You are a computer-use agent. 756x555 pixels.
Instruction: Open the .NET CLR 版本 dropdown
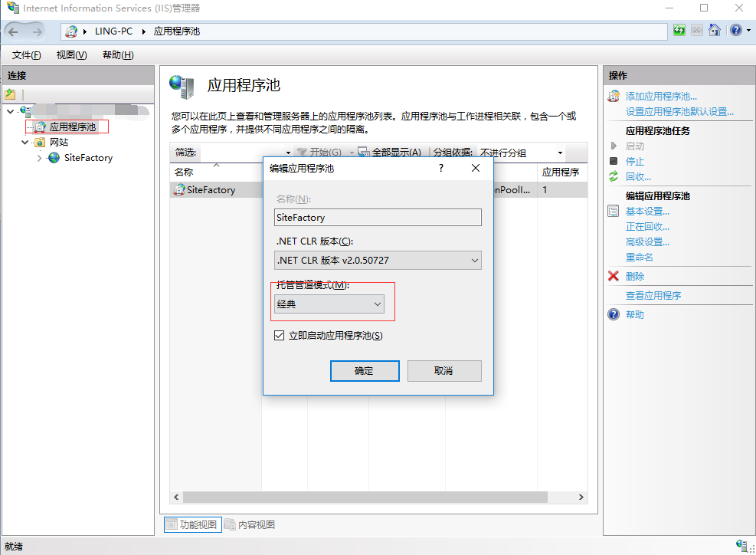(x=378, y=260)
